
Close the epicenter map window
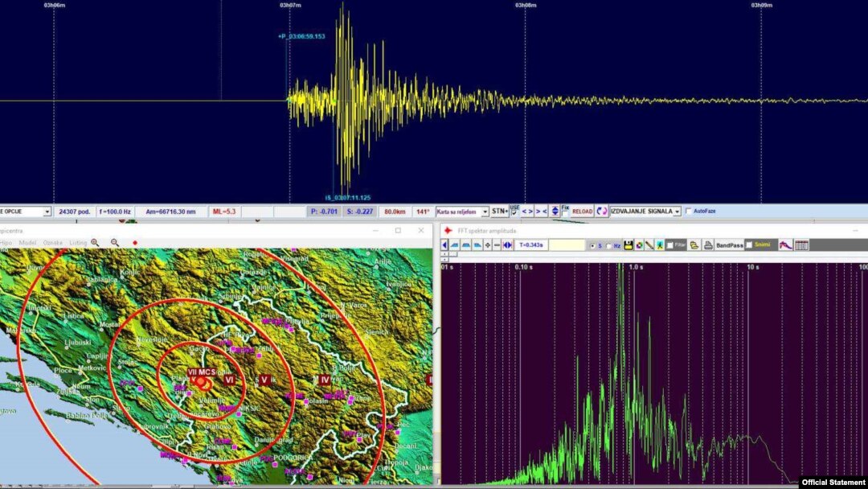click(420, 230)
